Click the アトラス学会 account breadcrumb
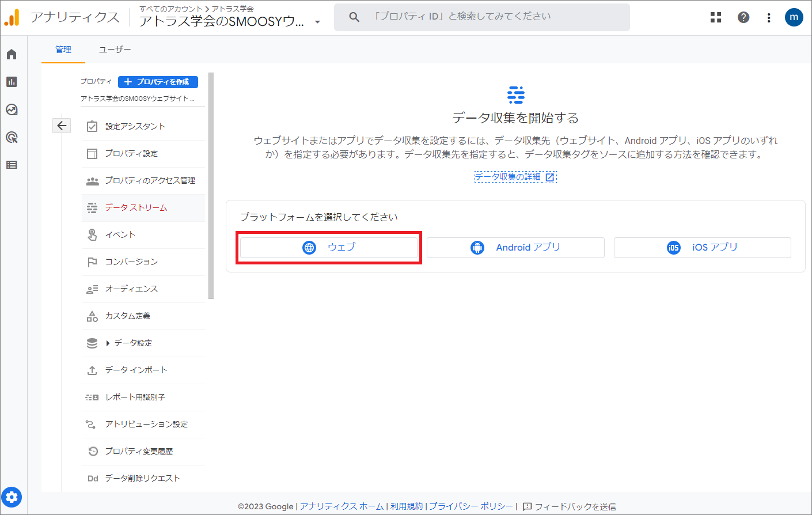Viewport: 812px width, 515px height. pyautogui.click(x=233, y=9)
